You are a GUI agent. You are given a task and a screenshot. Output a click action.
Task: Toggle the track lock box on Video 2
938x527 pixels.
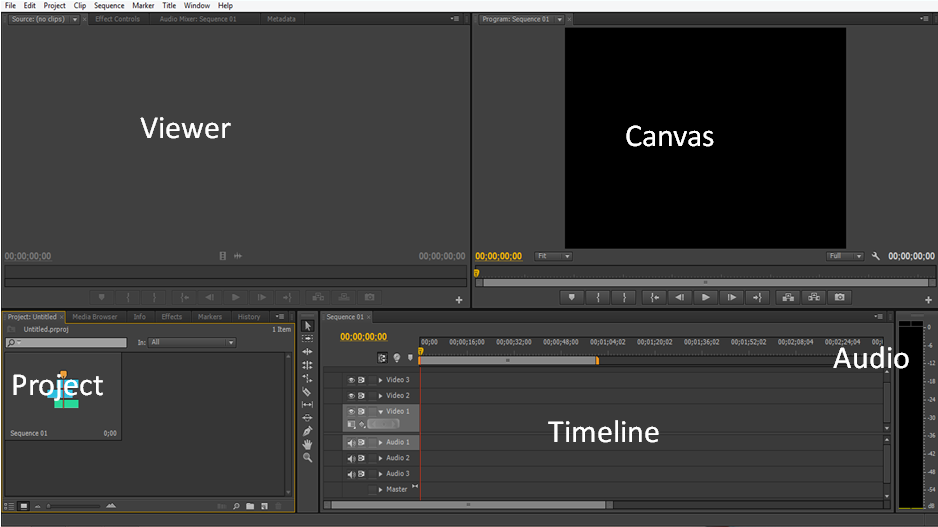(x=372, y=396)
